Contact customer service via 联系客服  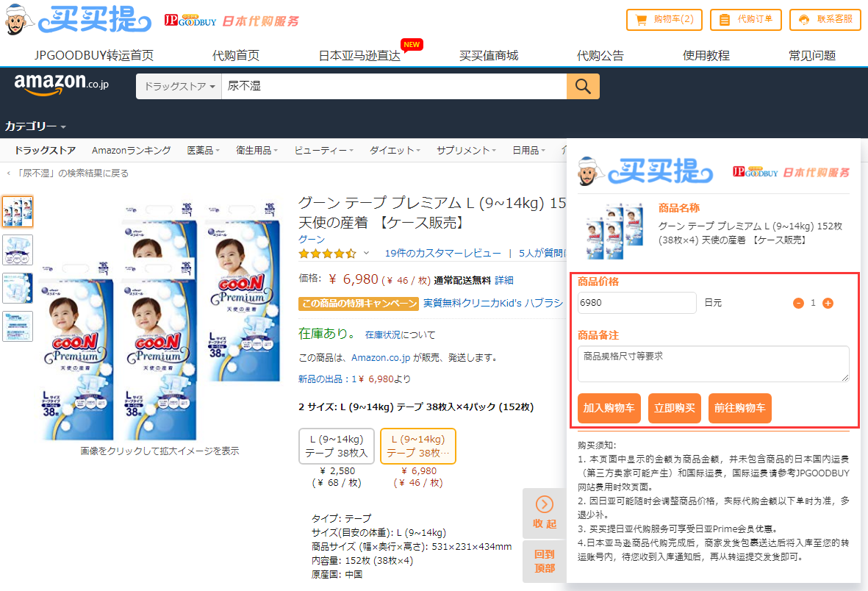coord(825,20)
